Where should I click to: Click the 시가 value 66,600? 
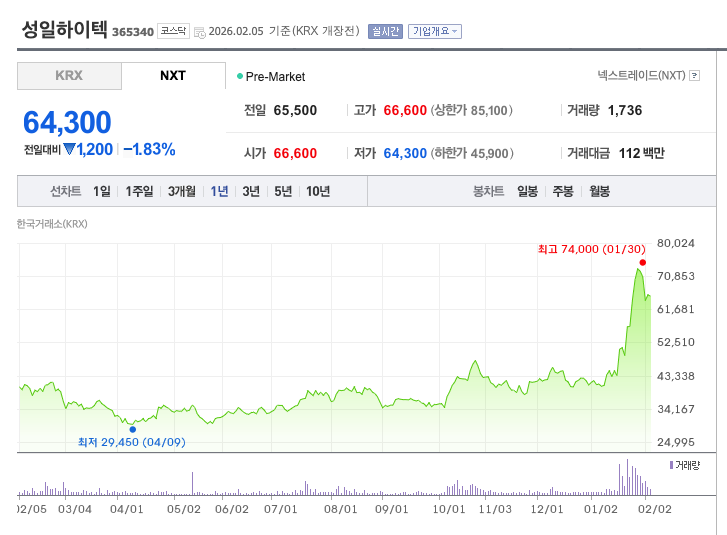pos(295,153)
